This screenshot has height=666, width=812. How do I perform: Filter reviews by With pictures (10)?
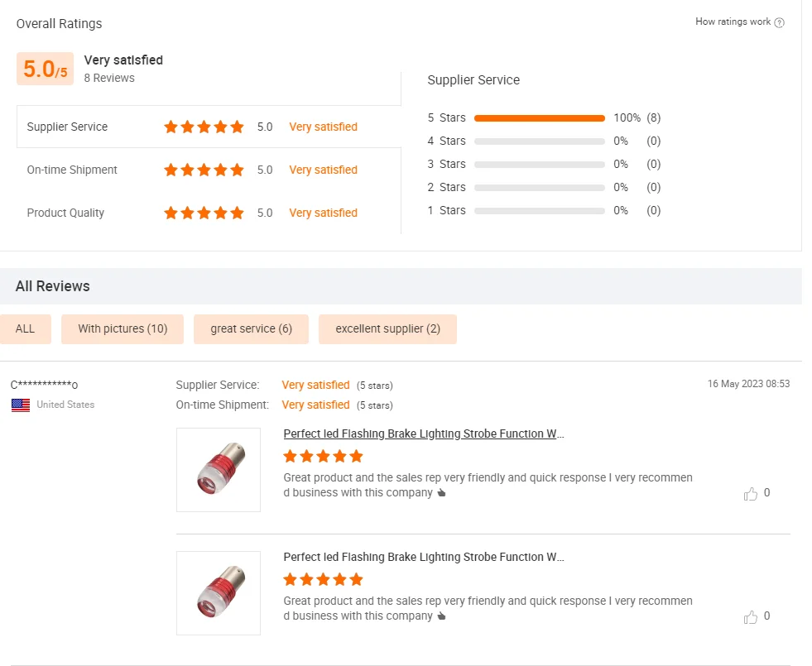tap(123, 328)
